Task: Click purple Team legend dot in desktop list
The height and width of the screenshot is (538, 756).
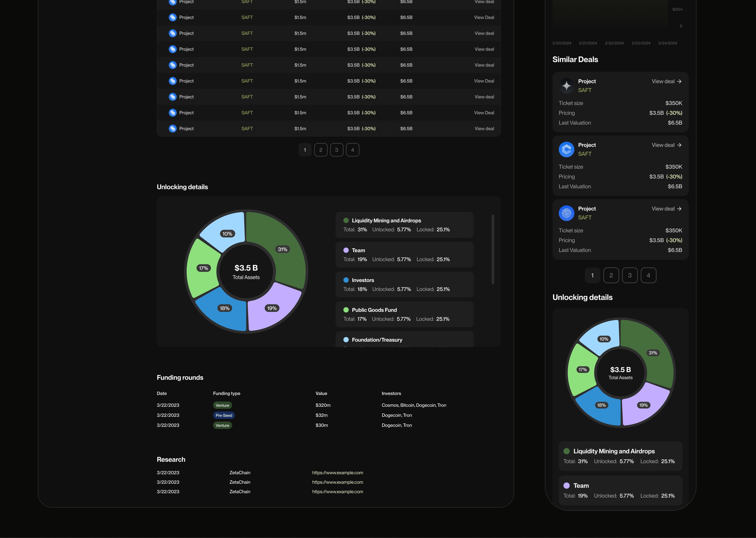Action: [346, 250]
